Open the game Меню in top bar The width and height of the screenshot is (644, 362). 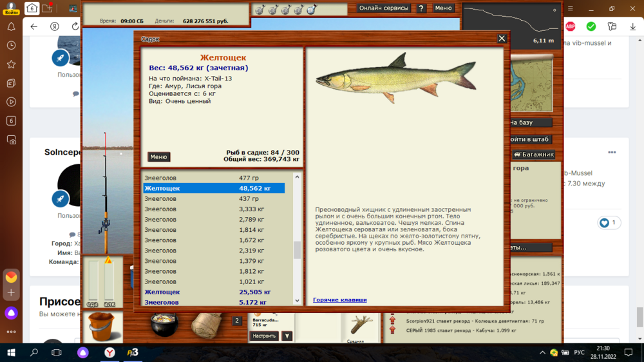443,8
